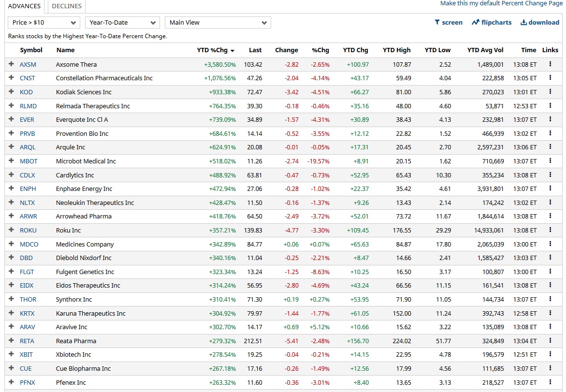Open links menu for FLGT row
This screenshot has width=566, height=392.
point(550,272)
